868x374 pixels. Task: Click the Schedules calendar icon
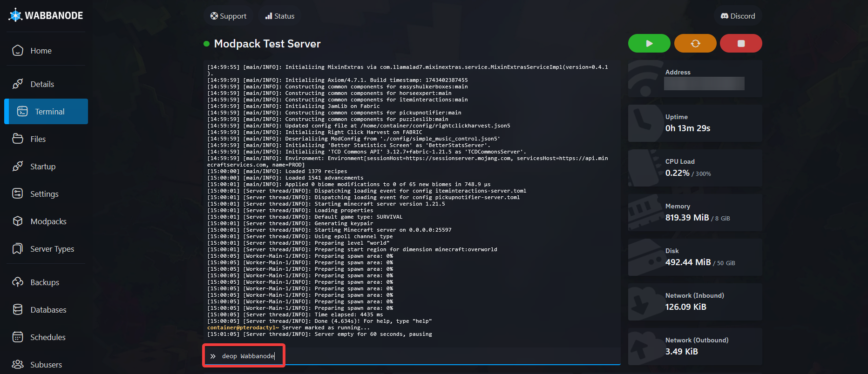(x=18, y=337)
